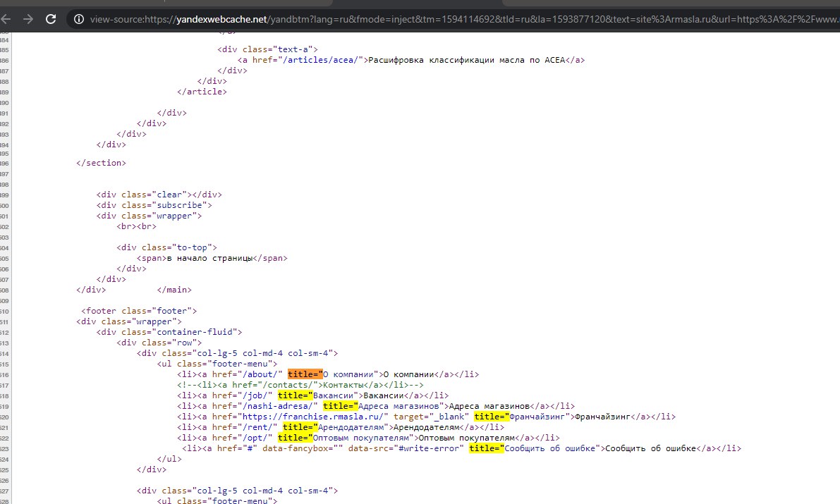
Task: Click the <div class="row"> line
Action: tap(159, 343)
